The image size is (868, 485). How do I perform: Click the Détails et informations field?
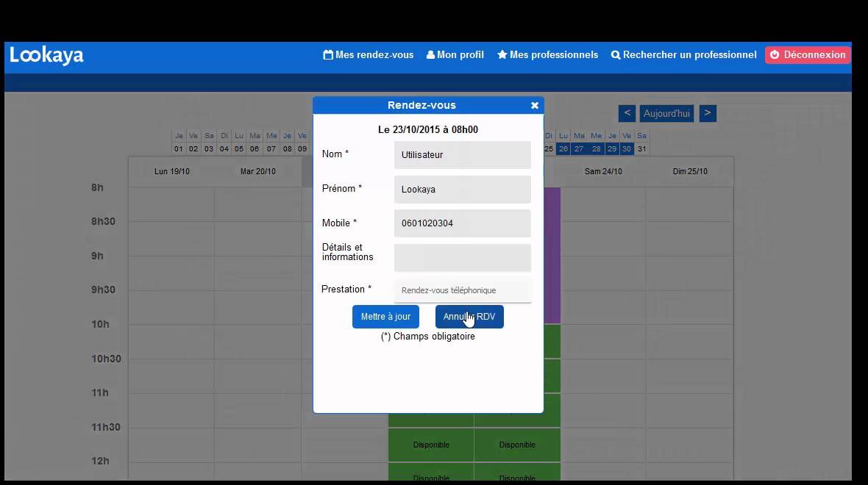click(462, 258)
